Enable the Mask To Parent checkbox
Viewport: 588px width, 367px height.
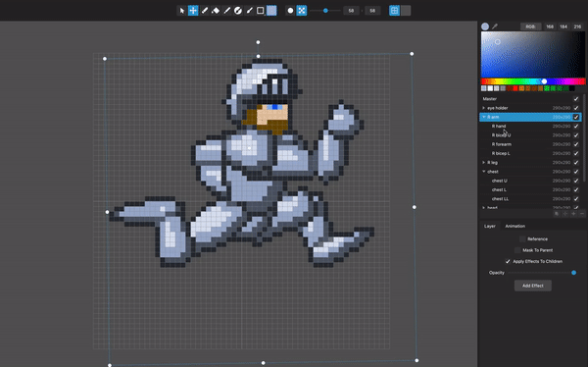(517, 250)
